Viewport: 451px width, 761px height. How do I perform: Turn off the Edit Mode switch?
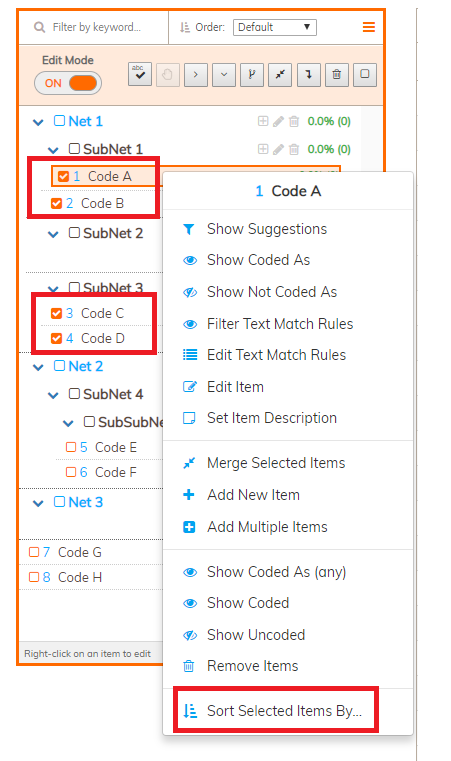tap(68, 83)
